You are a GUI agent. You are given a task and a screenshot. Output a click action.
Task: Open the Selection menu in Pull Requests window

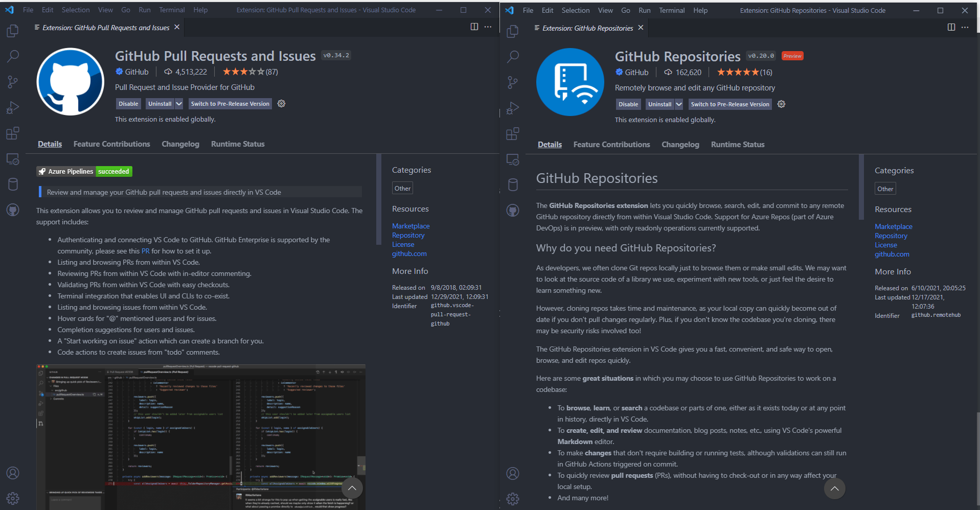point(76,10)
